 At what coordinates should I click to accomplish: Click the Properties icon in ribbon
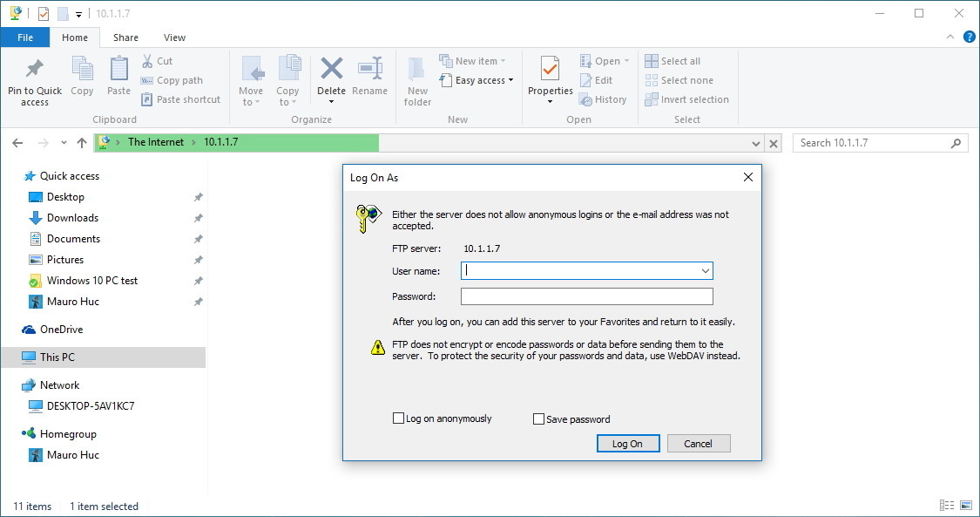coord(550,70)
